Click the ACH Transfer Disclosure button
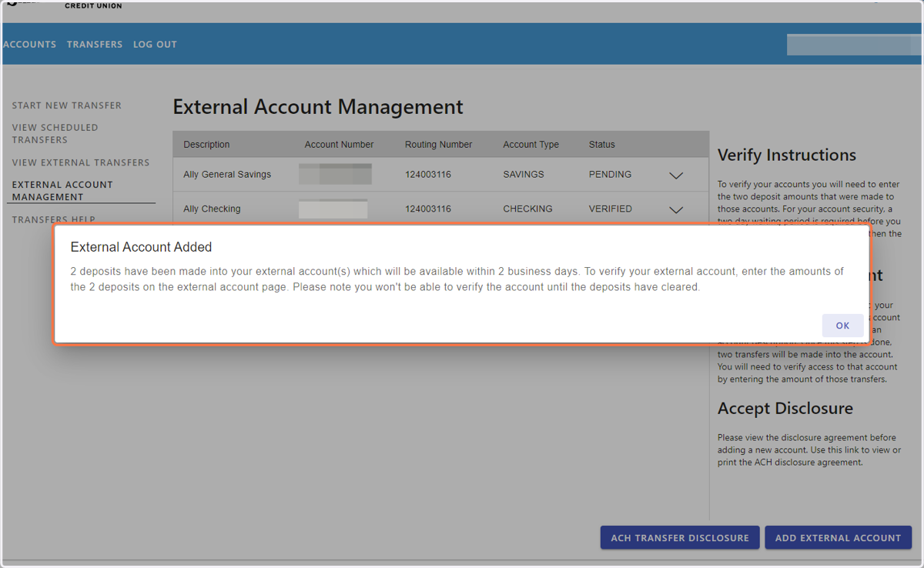 680,538
